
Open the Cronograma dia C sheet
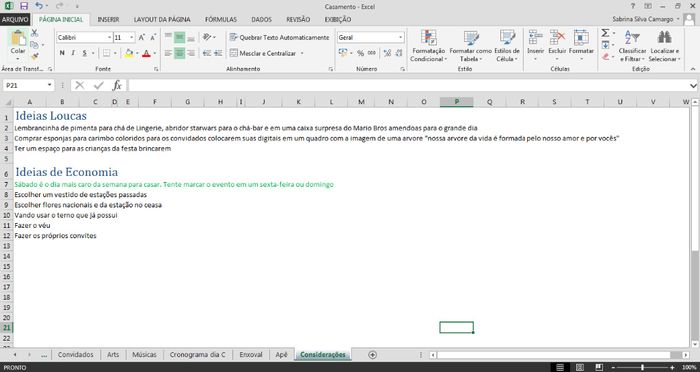tap(198, 355)
